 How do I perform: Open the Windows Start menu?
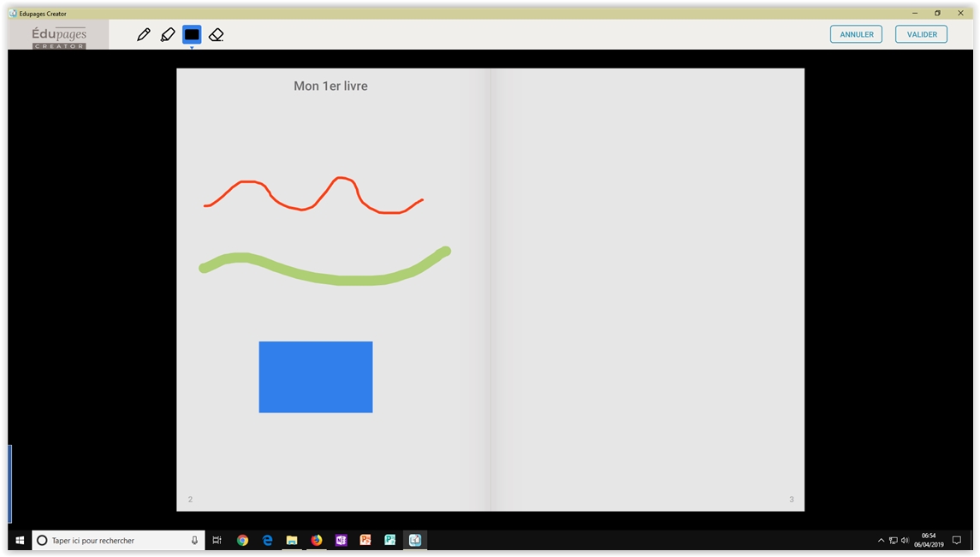20,541
